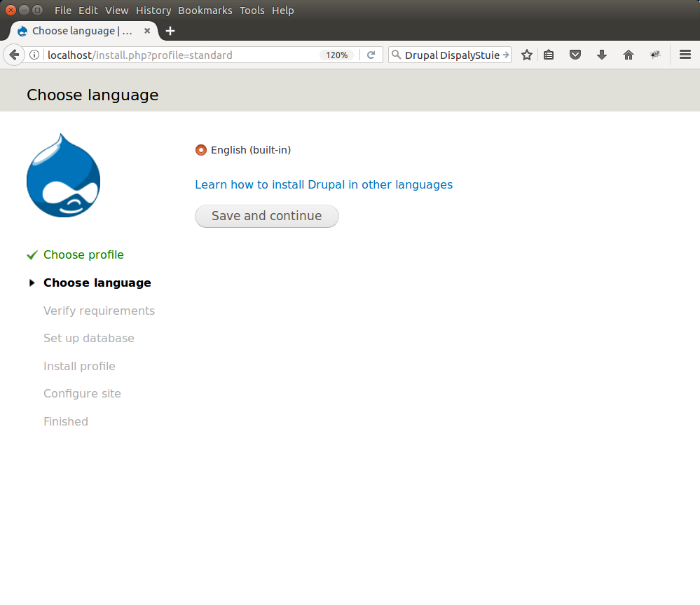Open the Learn how to install Drupal link

point(323,185)
